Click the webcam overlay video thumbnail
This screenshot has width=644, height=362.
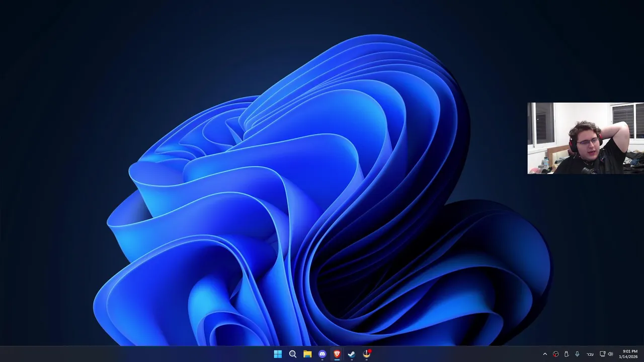pyautogui.click(x=586, y=138)
